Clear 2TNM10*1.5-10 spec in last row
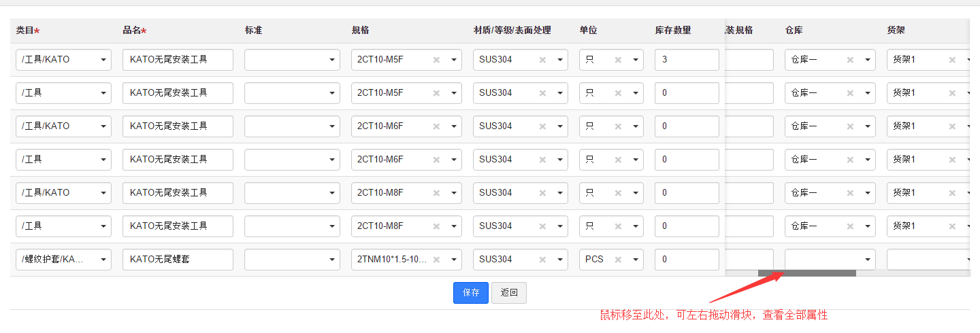This screenshot has width=980, height=333. pos(436,260)
